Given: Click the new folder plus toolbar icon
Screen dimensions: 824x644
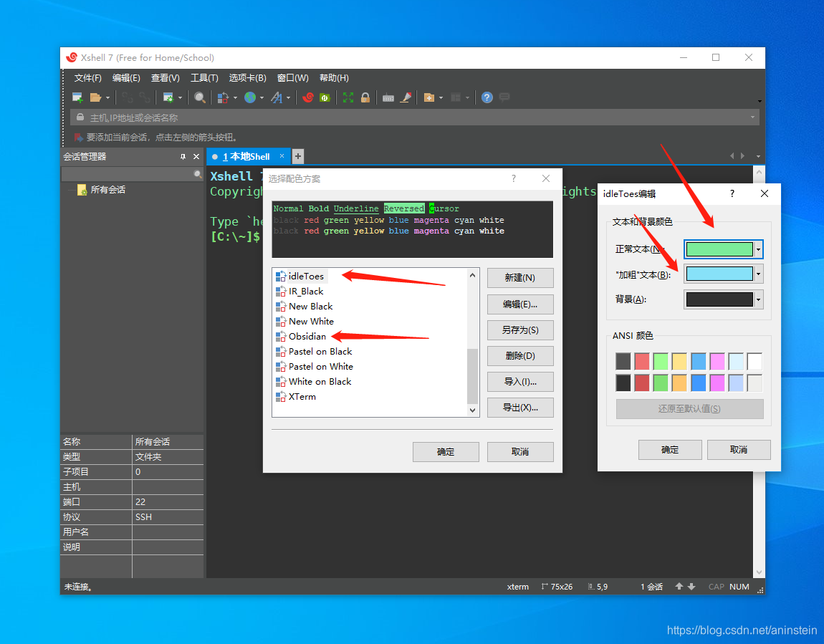Looking at the screenshot, I should 428,97.
